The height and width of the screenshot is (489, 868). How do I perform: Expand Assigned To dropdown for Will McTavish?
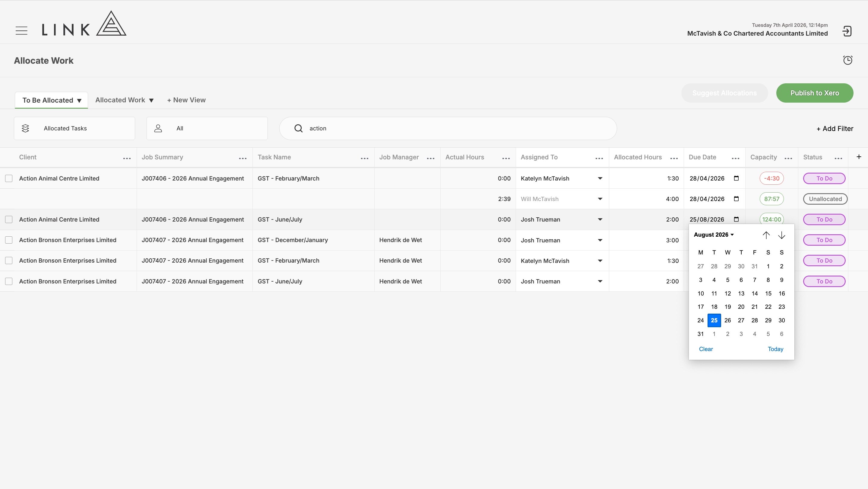pyautogui.click(x=600, y=199)
